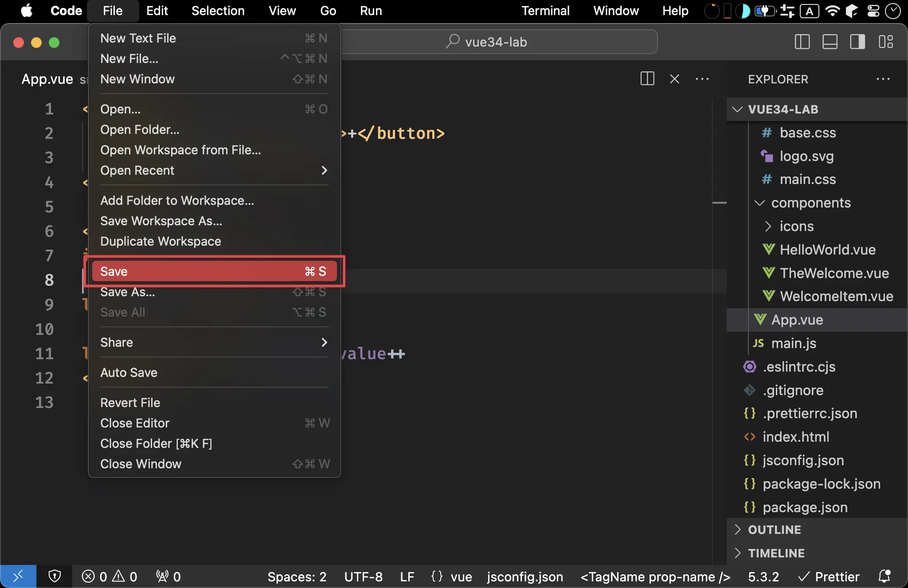
Task: Choose Revert File menu entry
Action: 214,403
